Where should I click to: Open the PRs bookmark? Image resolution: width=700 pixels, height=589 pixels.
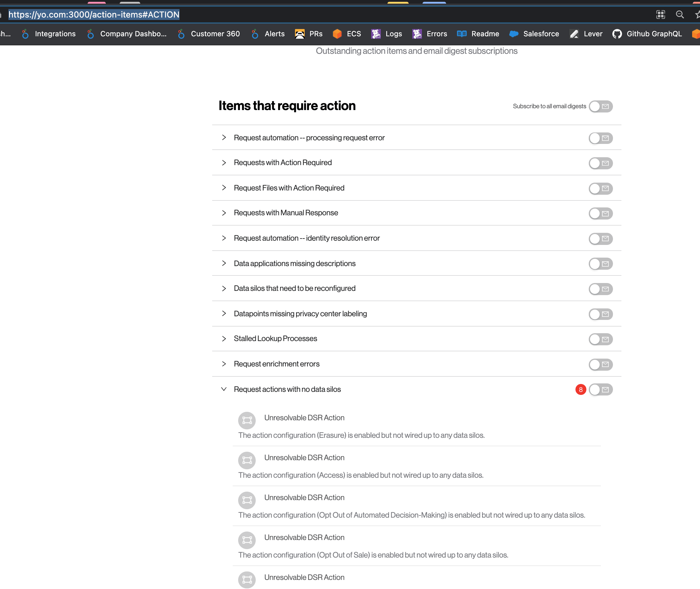tap(309, 34)
